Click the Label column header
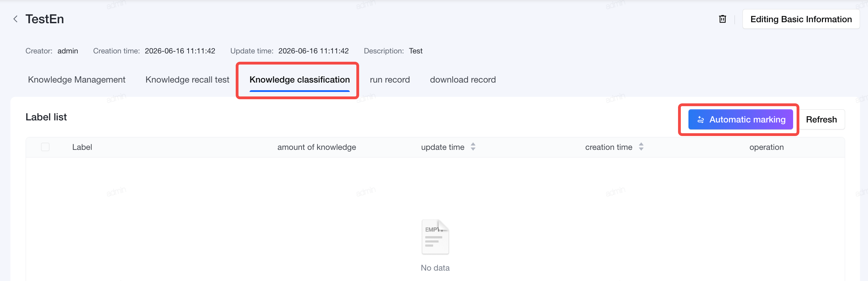The image size is (868, 281). click(82, 147)
